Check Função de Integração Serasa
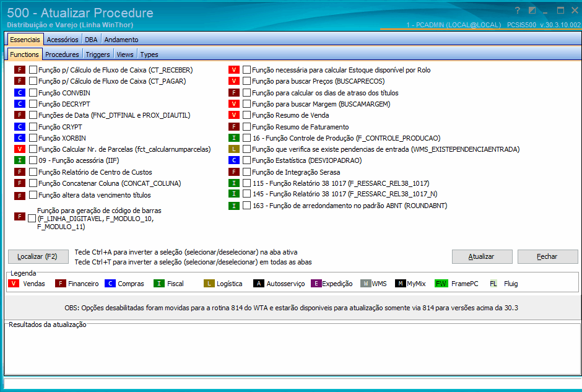 pyautogui.click(x=247, y=172)
